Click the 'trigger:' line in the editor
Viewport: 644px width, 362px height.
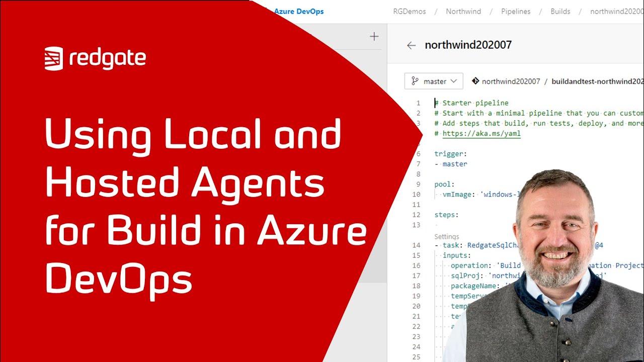point(451,154)
